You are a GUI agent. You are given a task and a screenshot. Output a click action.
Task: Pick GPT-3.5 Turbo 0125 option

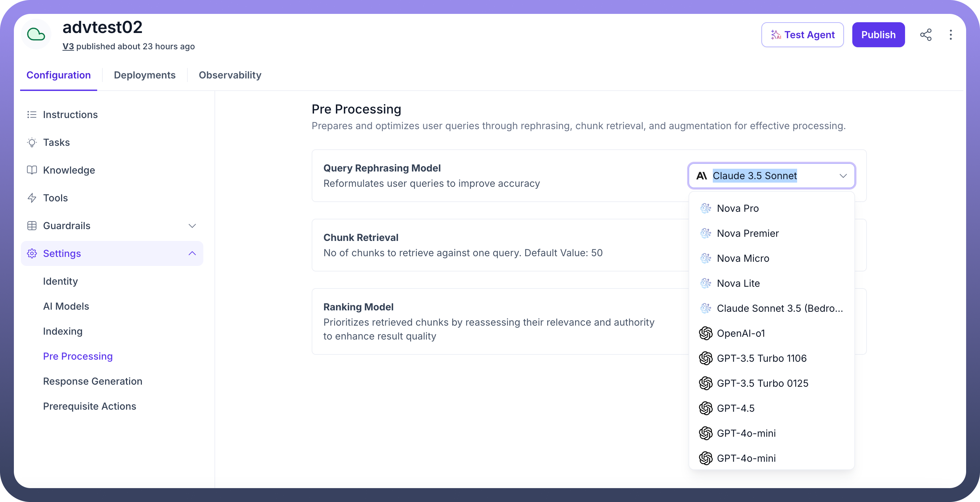tap(771, 383)
